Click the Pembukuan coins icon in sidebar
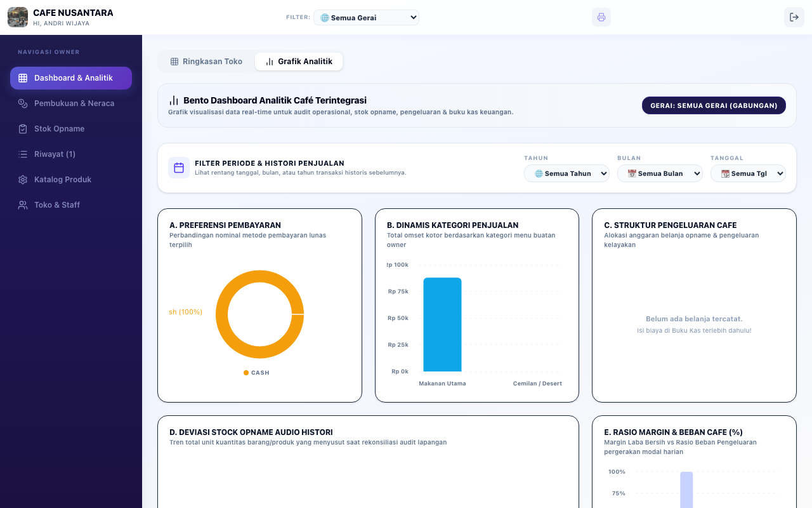This screenshot has width=812, height=508. 23,104
